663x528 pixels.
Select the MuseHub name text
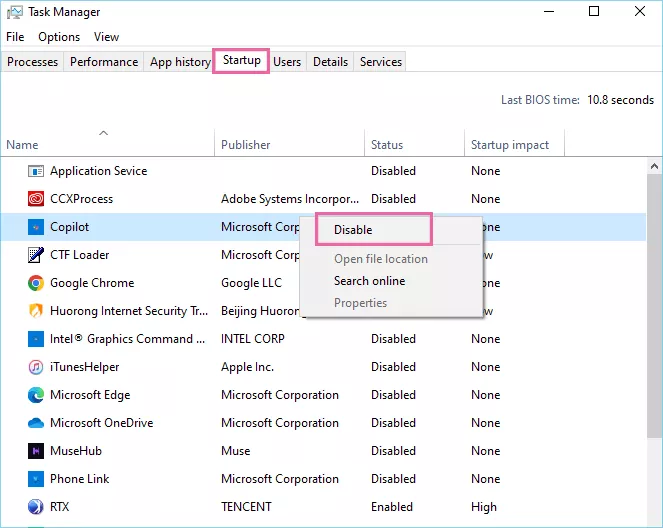pos(76,451)
